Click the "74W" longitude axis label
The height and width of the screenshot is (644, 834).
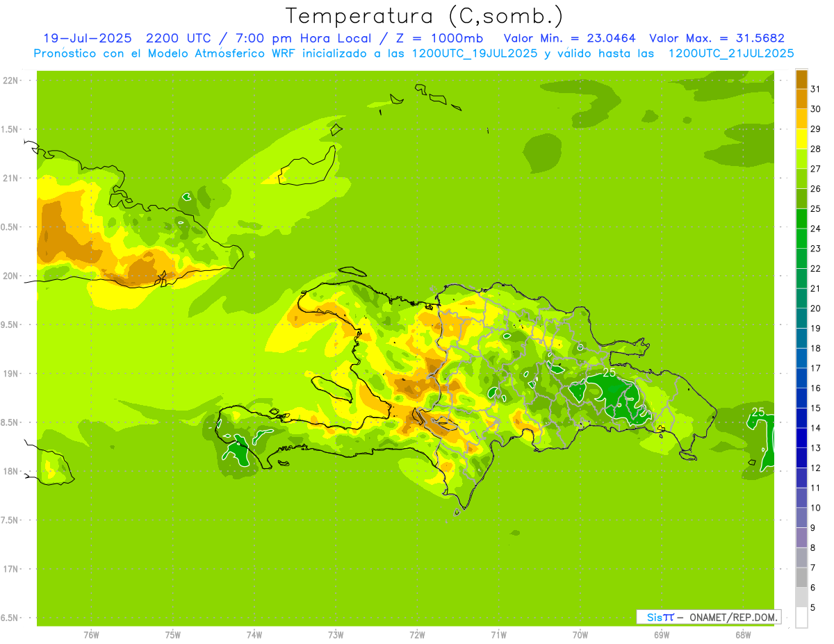[254, 634]
